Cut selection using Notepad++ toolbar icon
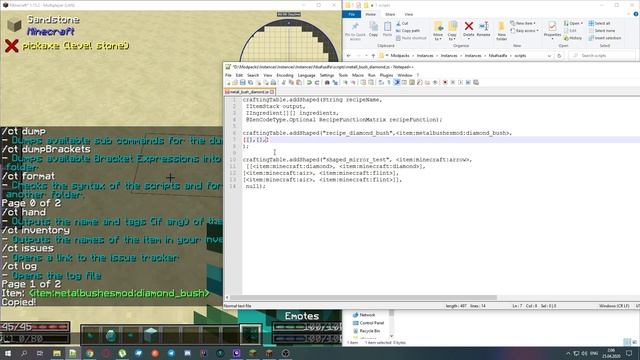640x360 pixels. pyautogui.click(x=284, y=82)
